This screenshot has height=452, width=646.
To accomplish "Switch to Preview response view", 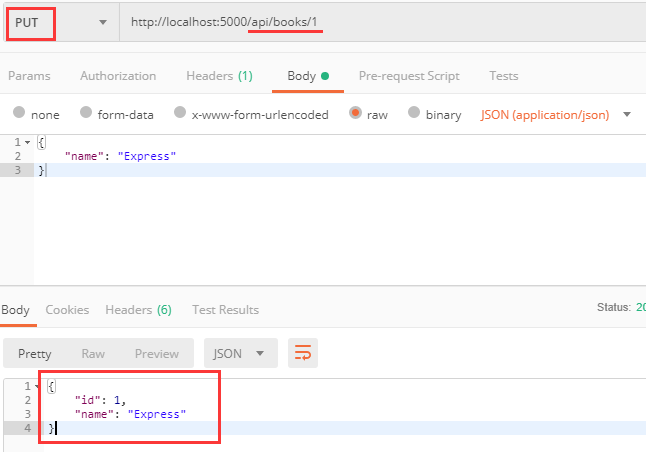I will [x=157, y=354].
